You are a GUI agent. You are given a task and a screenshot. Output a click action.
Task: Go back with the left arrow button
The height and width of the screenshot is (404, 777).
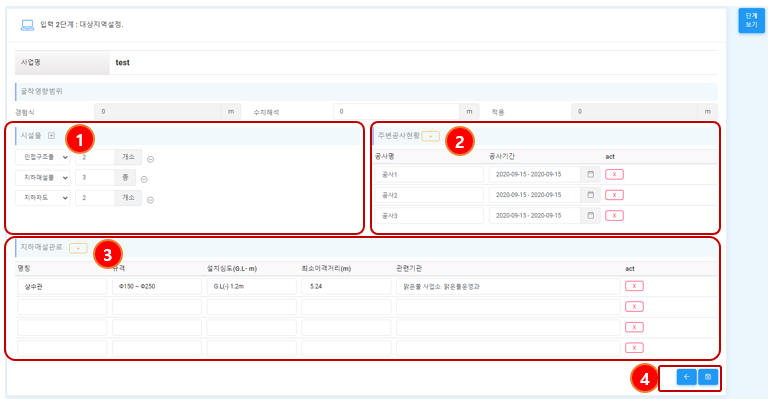pos(686,377)
